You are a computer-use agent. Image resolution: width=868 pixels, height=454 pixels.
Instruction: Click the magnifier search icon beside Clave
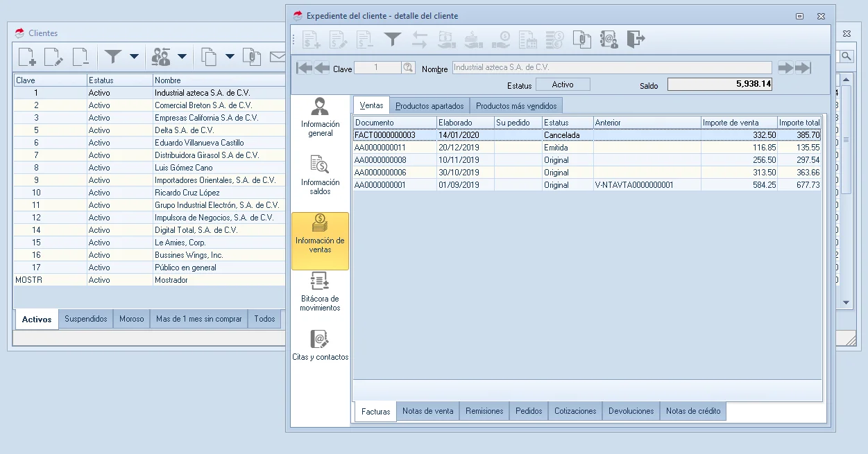[x=408, y=68]
